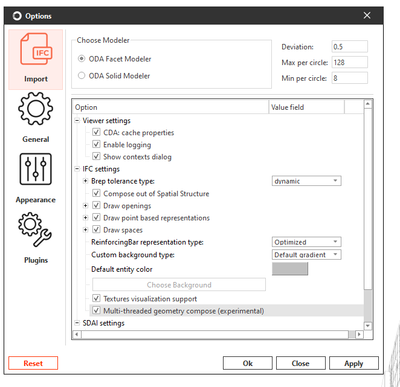Expand Draw point based representations node
400x387 pixels.
[x=86, y=218]
